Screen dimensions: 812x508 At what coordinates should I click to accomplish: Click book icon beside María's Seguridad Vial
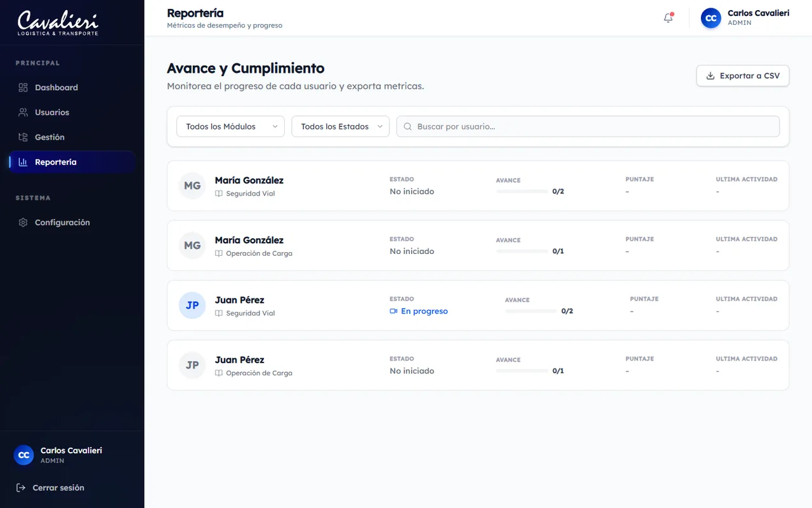[x=219, y=194]
